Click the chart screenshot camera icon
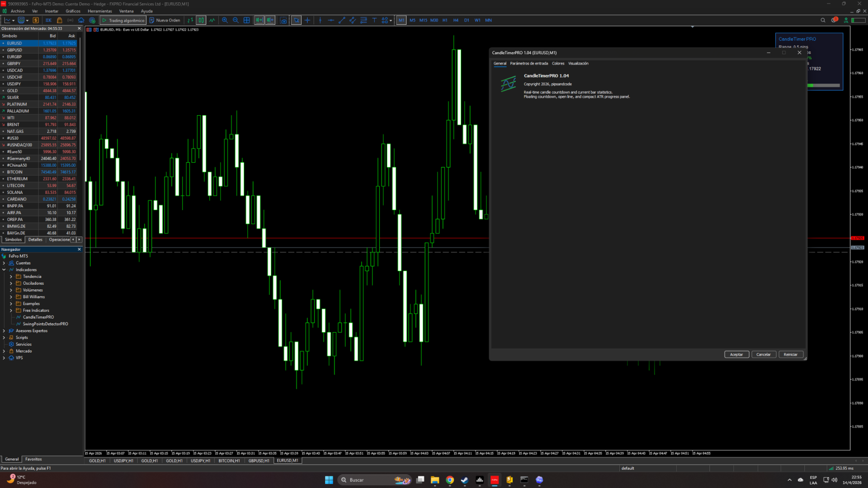868x488 pixels. [283, 20]
